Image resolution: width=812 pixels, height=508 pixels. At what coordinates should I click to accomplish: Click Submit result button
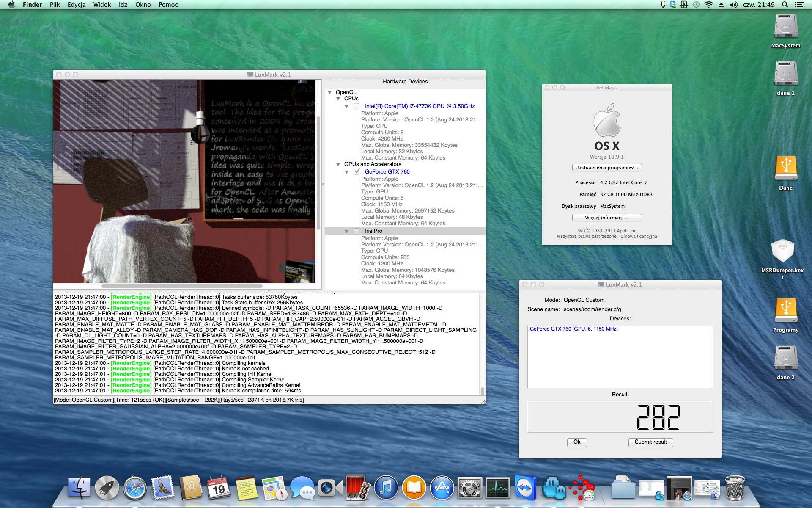tap(650, 442)
